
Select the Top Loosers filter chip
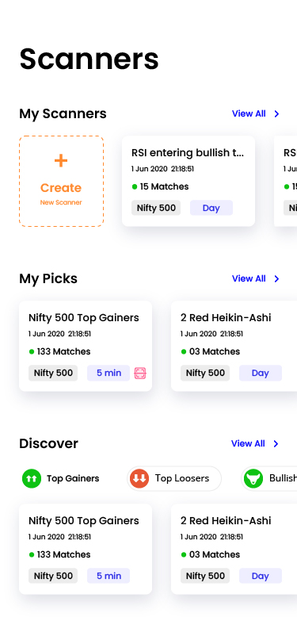174,478
